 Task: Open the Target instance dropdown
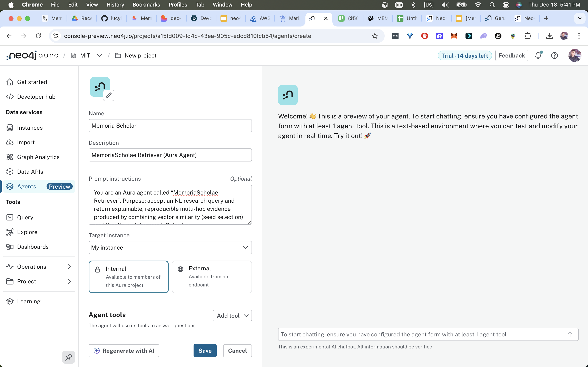tap(170, 247)
